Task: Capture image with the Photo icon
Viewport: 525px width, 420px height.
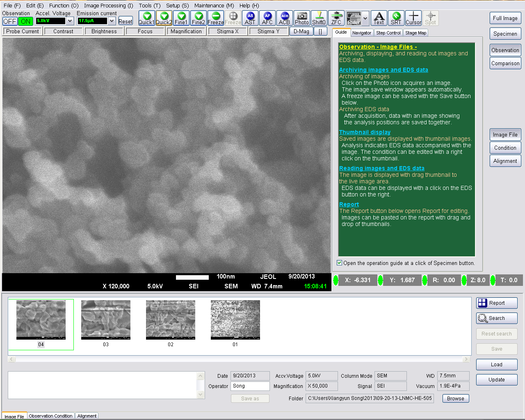Action: [301, 18]
